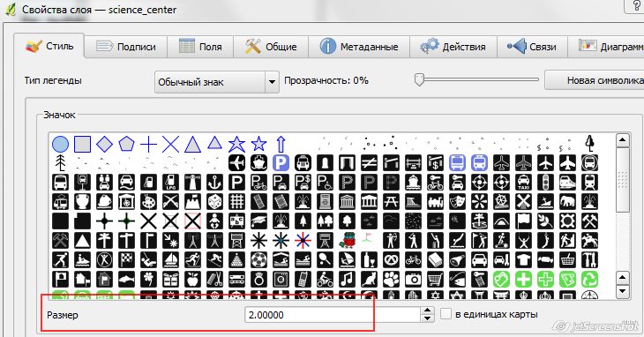Click the icon list scrollbar down arrow

(x=623, y=291)
